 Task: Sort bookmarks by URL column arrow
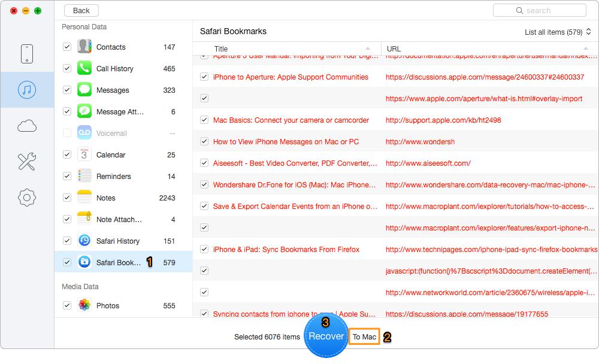586,48
